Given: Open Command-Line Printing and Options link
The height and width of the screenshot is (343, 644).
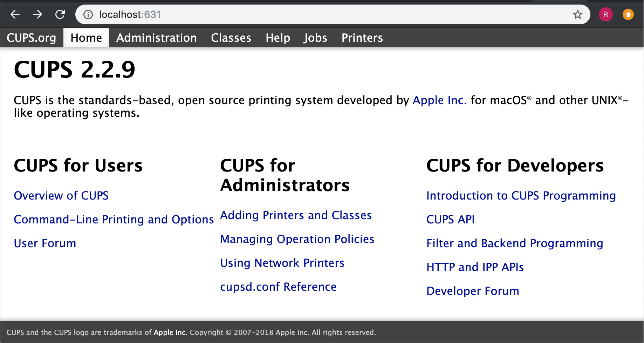Looking at the screenshot, I should pos(114,219).
